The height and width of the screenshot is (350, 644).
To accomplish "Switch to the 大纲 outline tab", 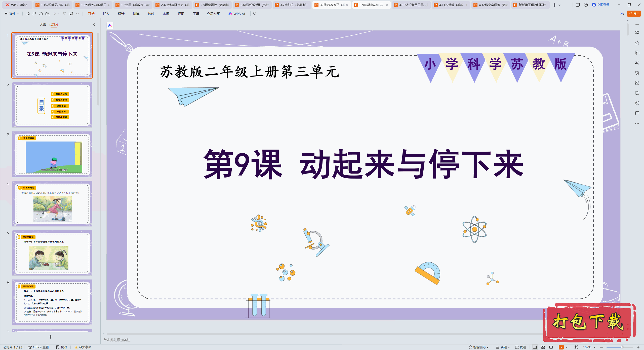I will tap(43, 24).
